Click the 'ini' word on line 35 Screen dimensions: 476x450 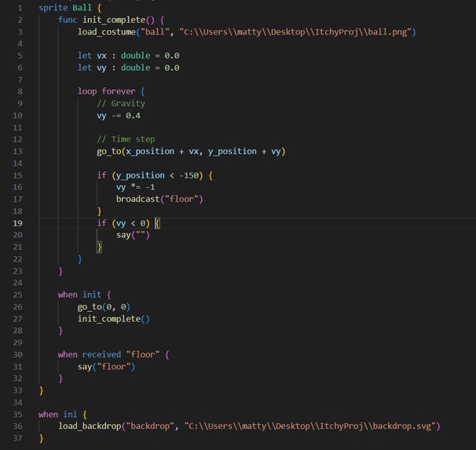click(70, 414)
